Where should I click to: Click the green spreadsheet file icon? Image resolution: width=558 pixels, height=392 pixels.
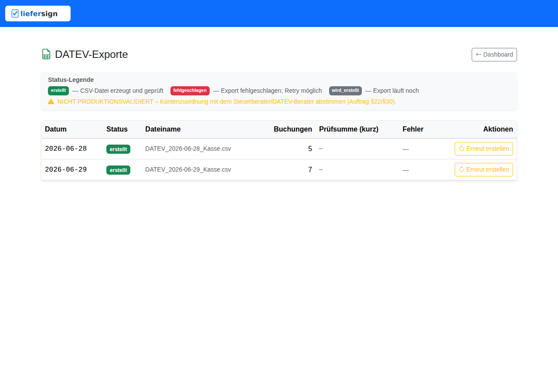pyautogui.click(x=46, y=54)
